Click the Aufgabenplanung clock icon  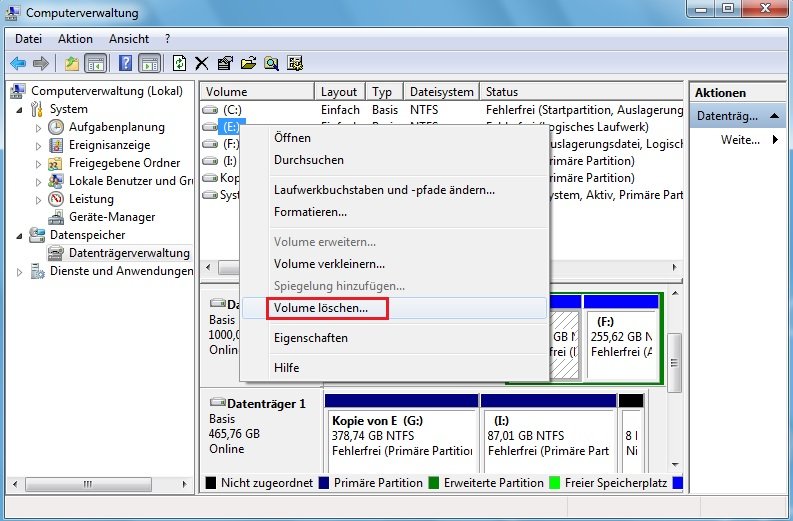pyautogui.click(x=56, y=127)
